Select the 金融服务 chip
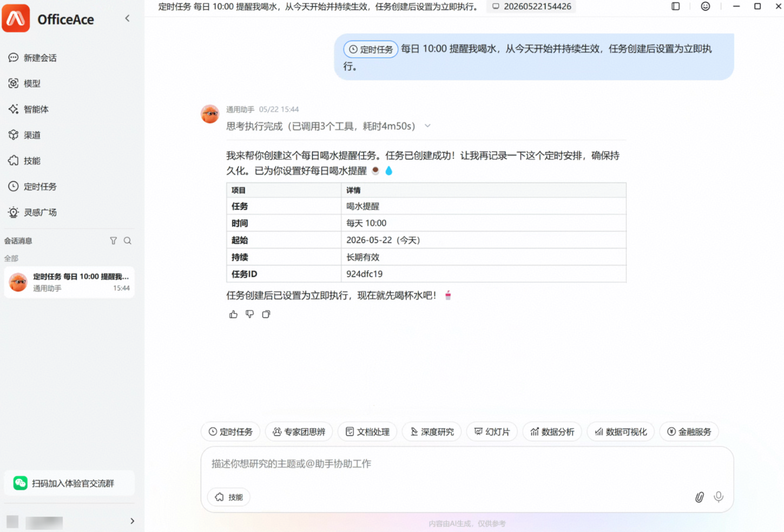The height and width of the screenshot is (532, 784). [x=689, y=432]
